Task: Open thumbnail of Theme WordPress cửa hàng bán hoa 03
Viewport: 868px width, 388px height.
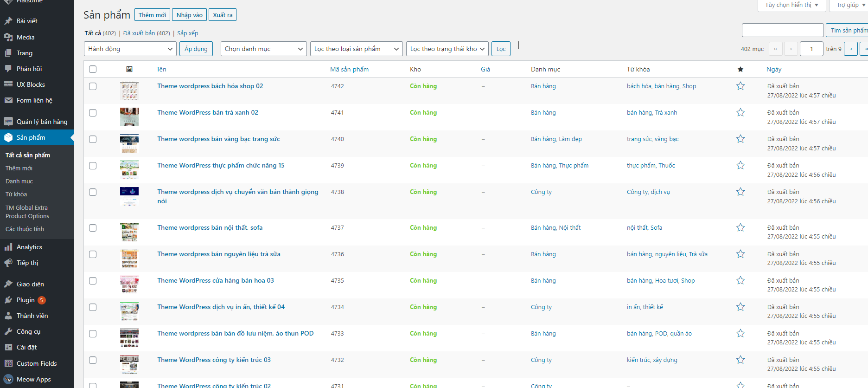Action: 129,284
